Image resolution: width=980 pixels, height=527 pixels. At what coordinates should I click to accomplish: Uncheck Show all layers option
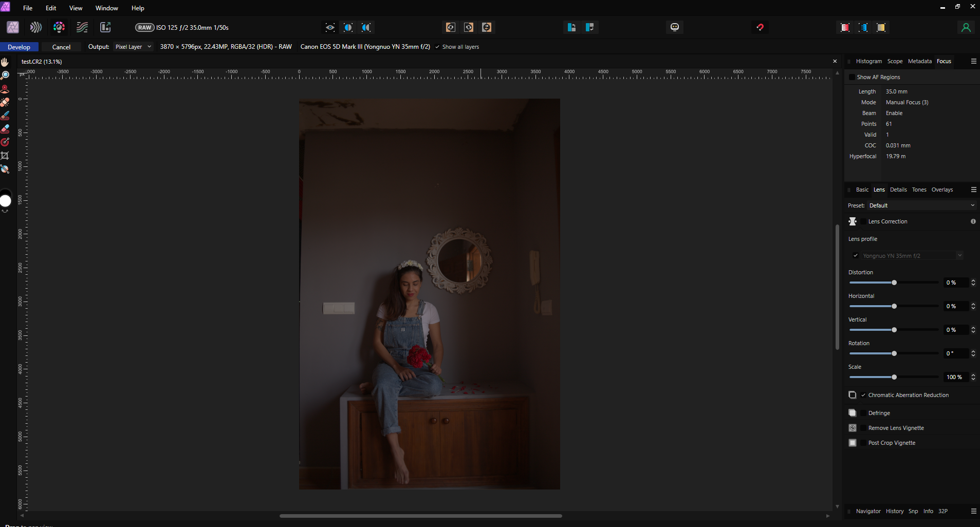coord(437,47)
